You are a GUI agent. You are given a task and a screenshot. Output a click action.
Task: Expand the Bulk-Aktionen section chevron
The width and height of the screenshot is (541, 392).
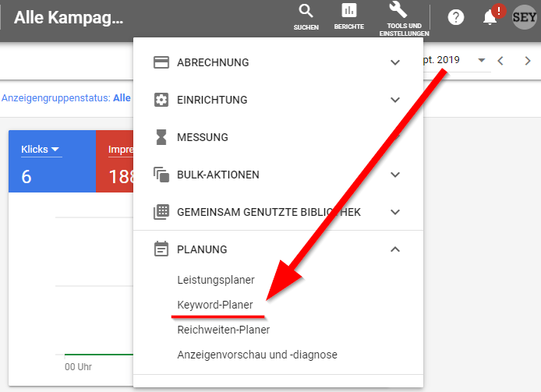tap(395, 175)
